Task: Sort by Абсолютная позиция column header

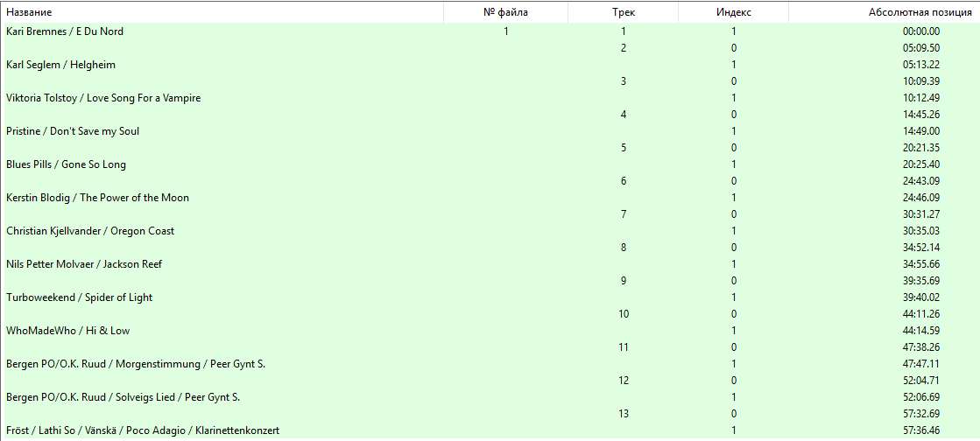Action: tap(884, 12)
